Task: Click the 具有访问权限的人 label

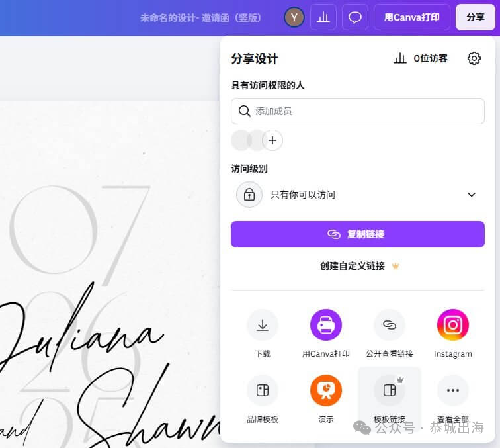Action: pyautogui.click(x=268, y=85)
